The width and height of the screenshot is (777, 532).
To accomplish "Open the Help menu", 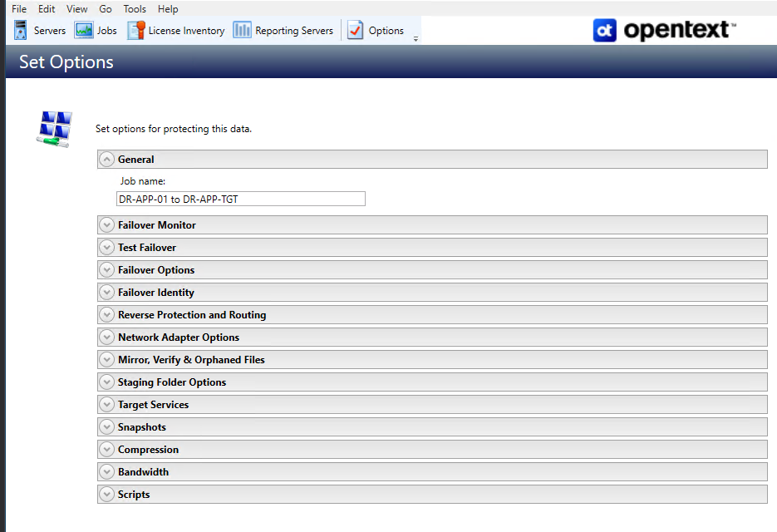I will tap(168, 9).
